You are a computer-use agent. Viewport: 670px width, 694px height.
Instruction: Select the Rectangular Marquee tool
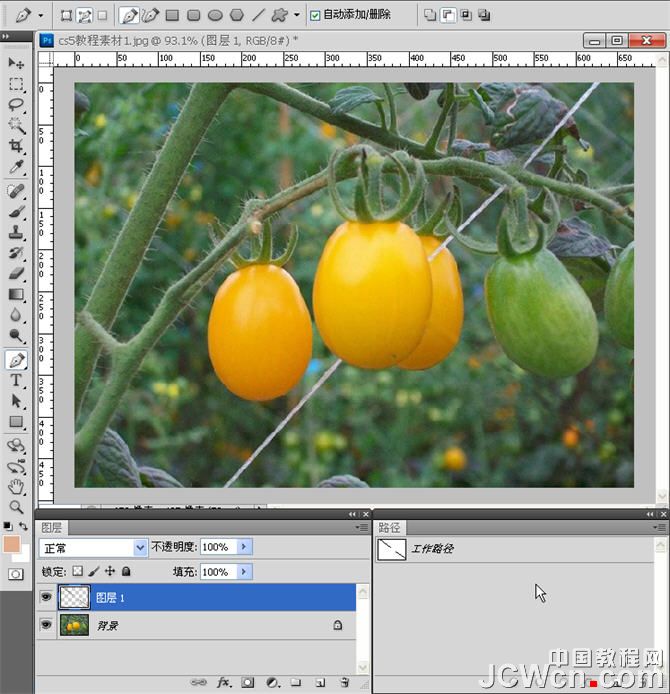click(16, 84)
